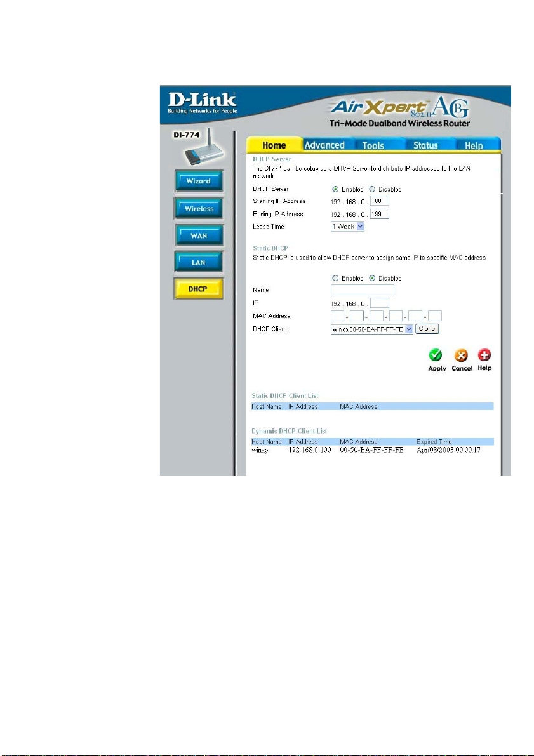
Task: Click the Static DHCP IP last octet field
Action: tap(380, 303)
